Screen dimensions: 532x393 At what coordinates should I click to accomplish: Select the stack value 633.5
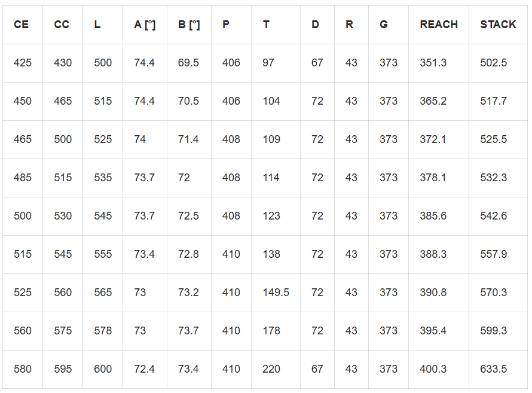(493, 369)
